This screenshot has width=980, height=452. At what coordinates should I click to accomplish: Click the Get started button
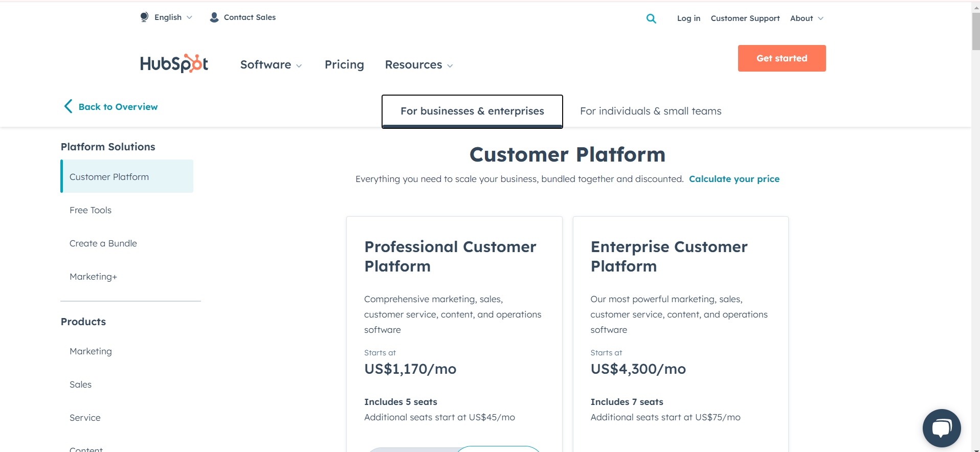click(x=782, y=58)
